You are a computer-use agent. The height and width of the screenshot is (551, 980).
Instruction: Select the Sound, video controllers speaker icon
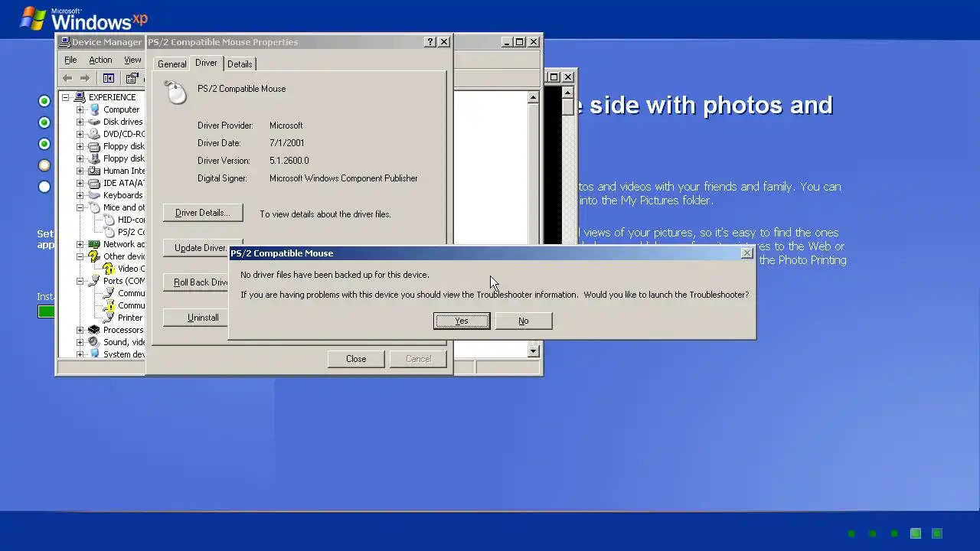pos(94,342)
